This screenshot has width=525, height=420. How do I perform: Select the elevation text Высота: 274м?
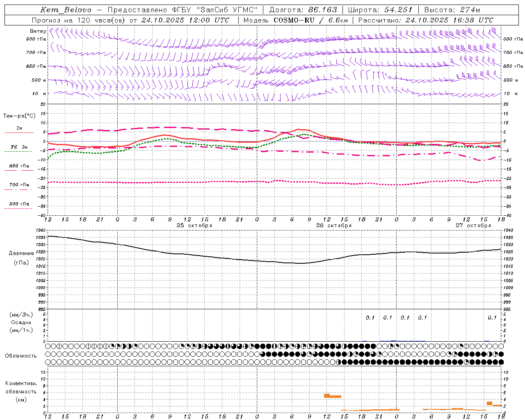pyautogui.click(x=452, y=10)
